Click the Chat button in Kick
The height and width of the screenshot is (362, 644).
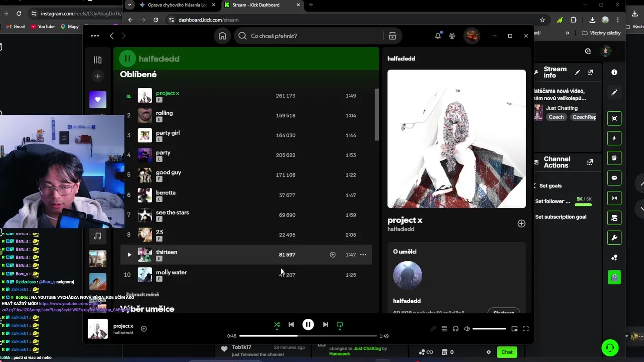click(x=507, y=352)
